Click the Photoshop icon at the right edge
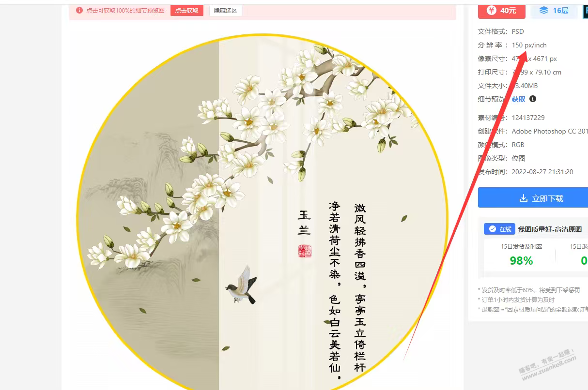The width and height of the screenshot is (588, 390). pos(585,10)
